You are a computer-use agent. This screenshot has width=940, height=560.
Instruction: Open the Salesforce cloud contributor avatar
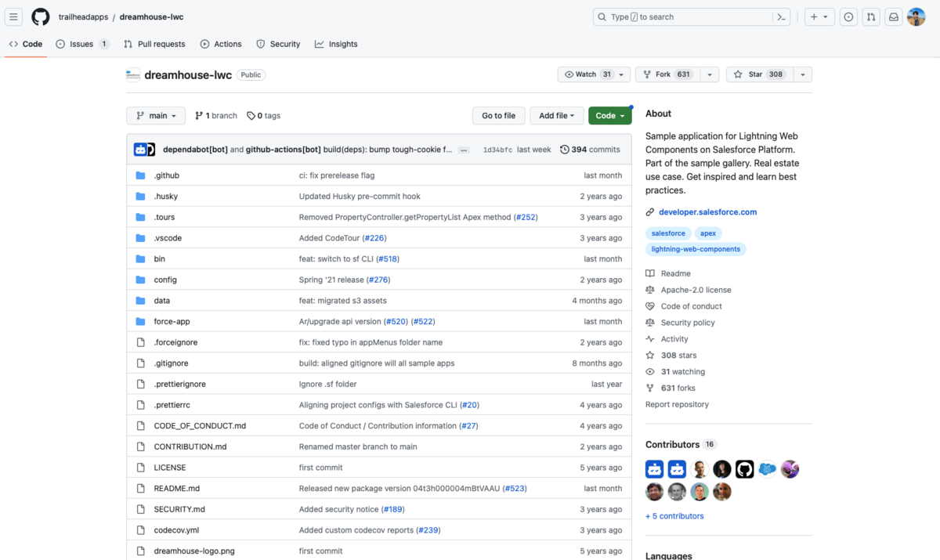[x=768, y=469]
